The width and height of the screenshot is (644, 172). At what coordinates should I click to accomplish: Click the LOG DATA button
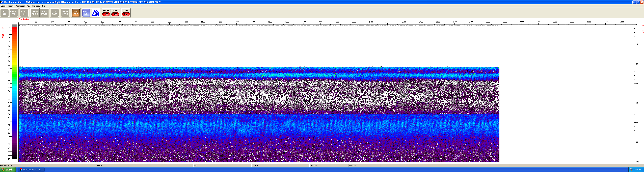click(55, 13)
